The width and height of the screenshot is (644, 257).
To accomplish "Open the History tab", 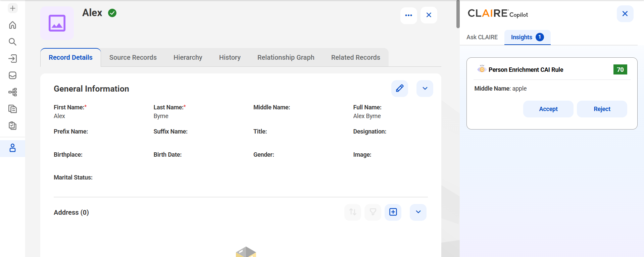I will (x=230, y=57).
